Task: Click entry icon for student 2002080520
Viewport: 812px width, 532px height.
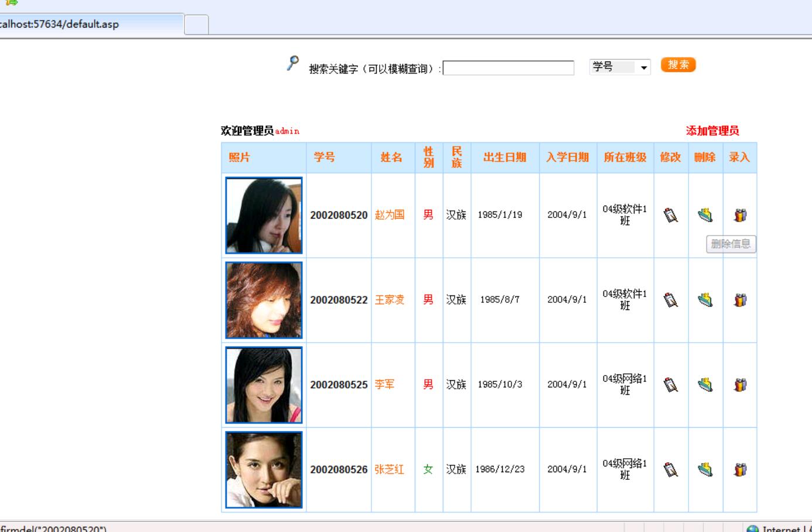Action: point(740,216)
